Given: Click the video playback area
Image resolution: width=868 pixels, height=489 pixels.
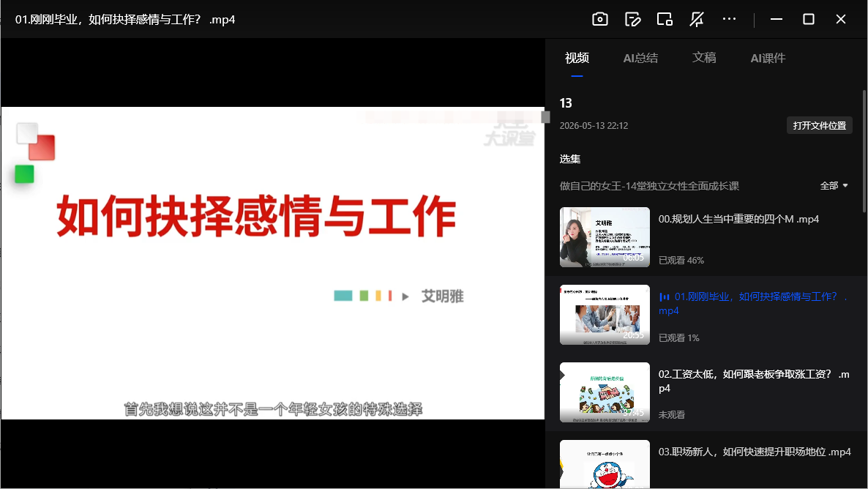Looking at the screenshot, I should pyautogui.click(x=272, y=263).
